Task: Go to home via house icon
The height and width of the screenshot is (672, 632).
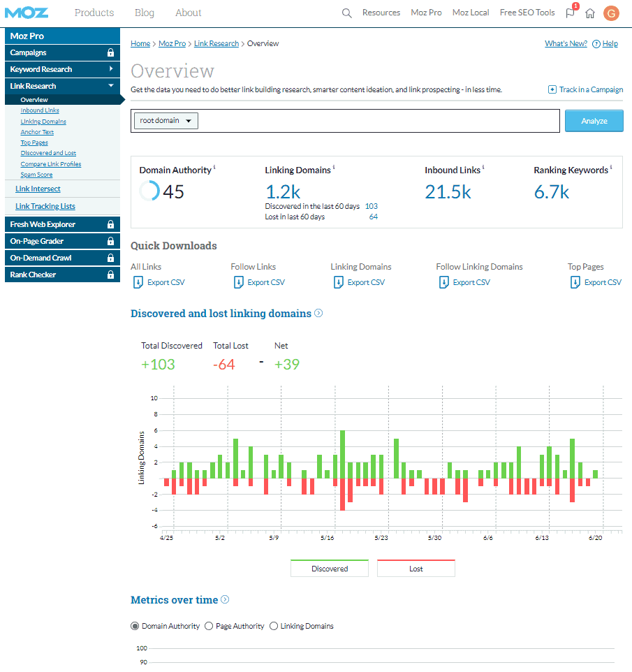Action: click(590, 13)
